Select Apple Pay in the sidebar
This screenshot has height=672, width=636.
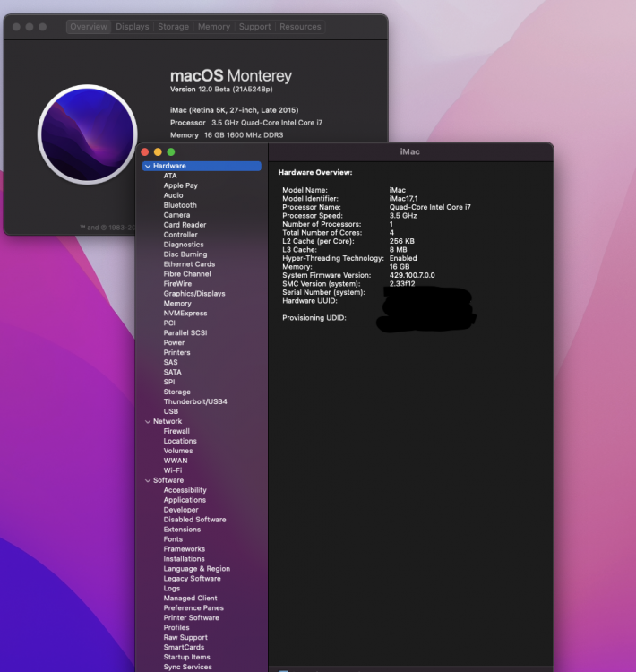[180, 185]
